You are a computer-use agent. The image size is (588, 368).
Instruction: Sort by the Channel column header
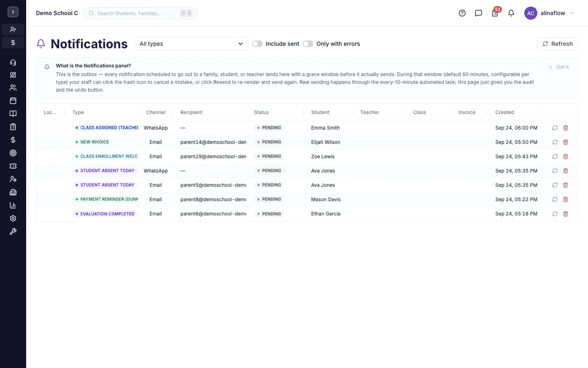[156, 112]
